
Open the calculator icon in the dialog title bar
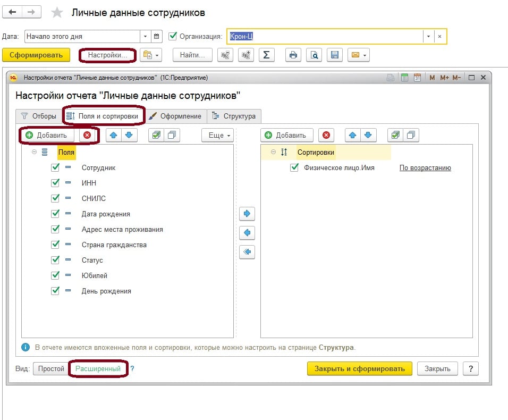pos(404,78)
